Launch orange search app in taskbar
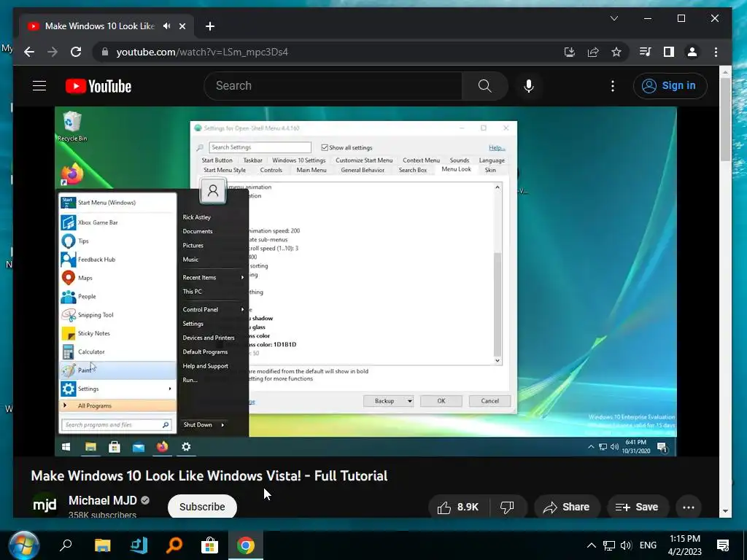The height and width of the screenshot is (560, 747). click(x=174, y=545)
